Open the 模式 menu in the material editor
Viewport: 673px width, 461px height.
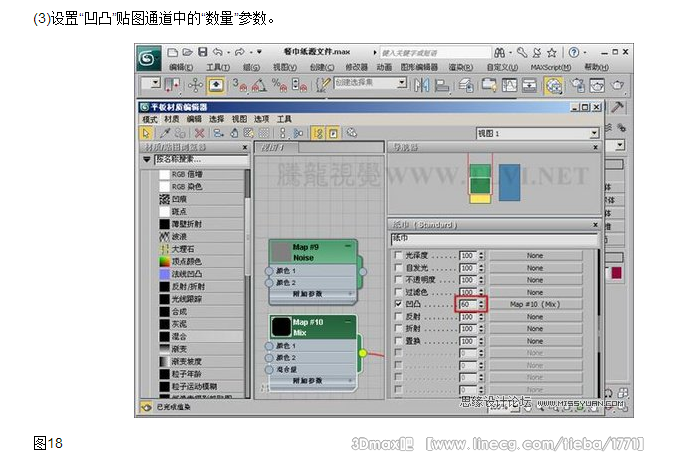click(150, 119)
